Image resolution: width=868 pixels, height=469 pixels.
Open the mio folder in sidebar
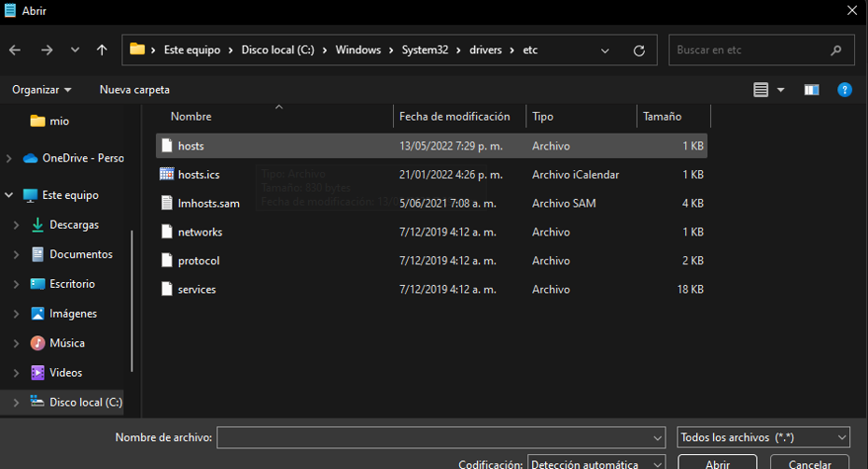click(49, 121)
